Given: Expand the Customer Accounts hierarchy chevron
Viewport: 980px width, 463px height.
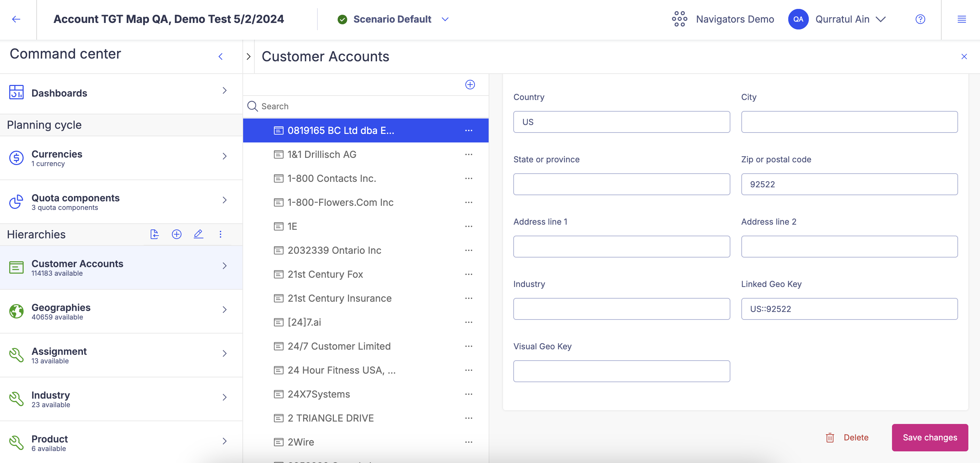Looking at the screenshot, I should coord(225,266).
